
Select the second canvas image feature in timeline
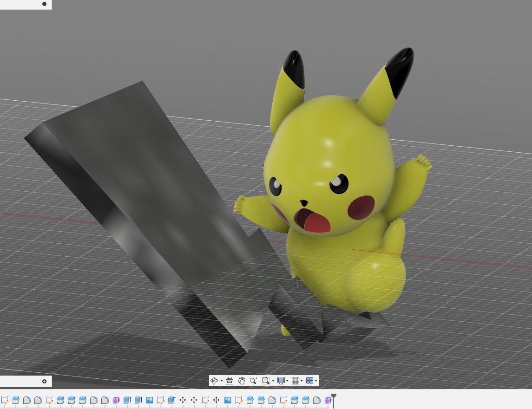click(227, 400)
